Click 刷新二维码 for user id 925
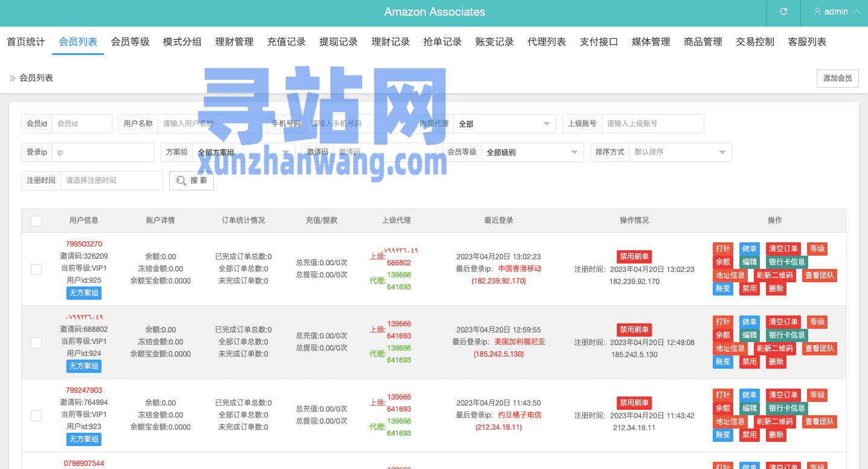 [x=775, y=276]
